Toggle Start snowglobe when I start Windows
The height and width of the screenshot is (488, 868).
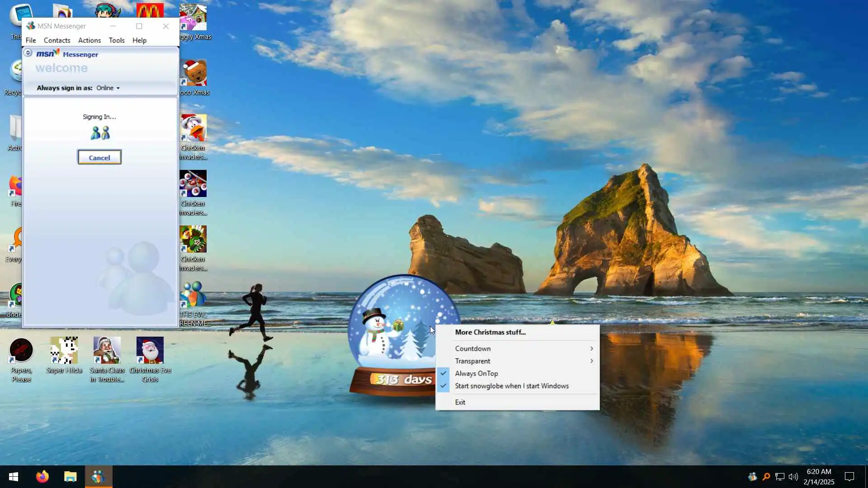point(512,386)
